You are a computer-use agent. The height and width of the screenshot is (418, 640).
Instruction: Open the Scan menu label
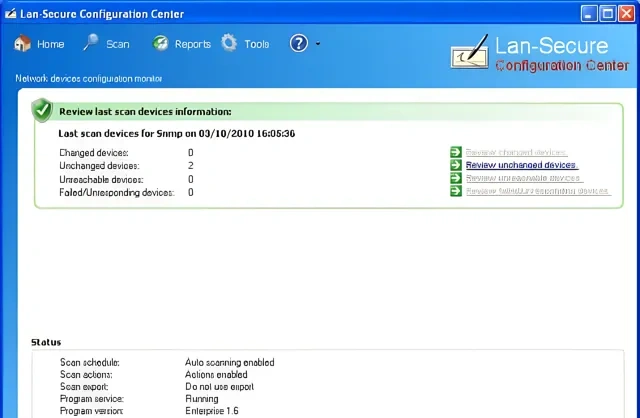118,44
